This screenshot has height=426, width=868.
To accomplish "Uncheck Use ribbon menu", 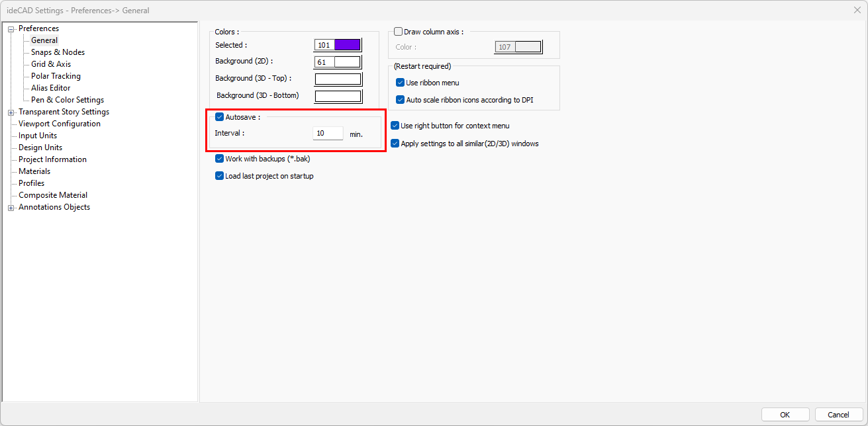I will (400, 83).
